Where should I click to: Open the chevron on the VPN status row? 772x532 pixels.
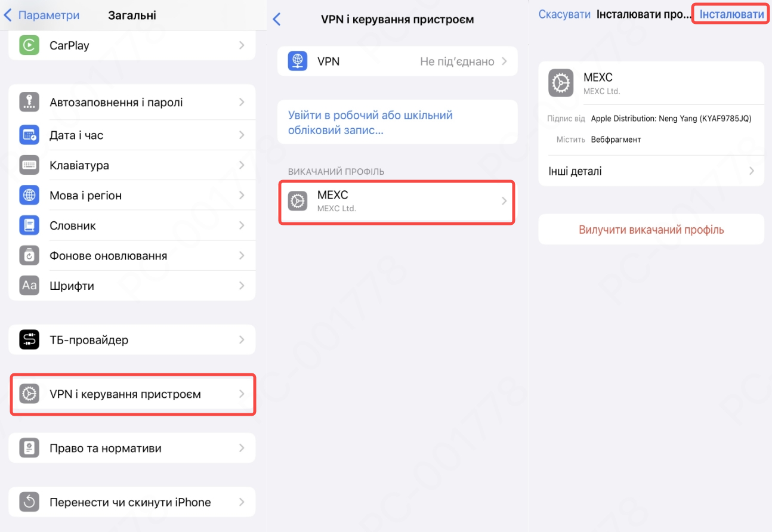pos(504,61)
